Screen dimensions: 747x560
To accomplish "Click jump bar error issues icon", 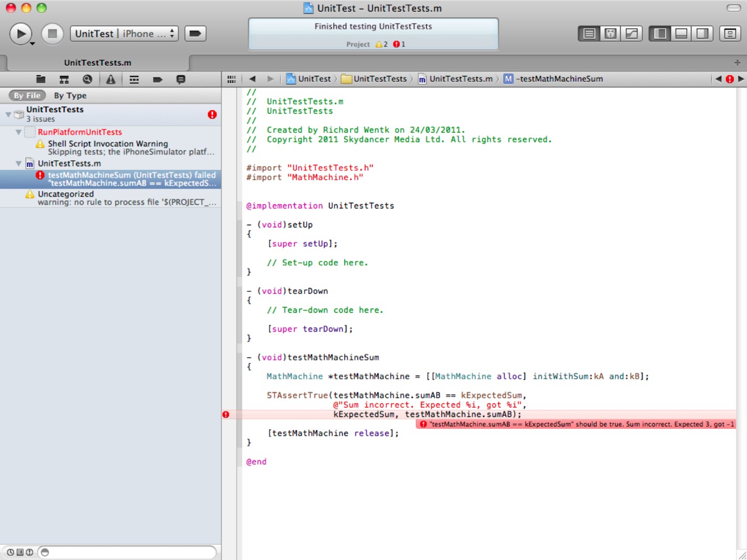I will pyautogui.click(x=729, y=79).
